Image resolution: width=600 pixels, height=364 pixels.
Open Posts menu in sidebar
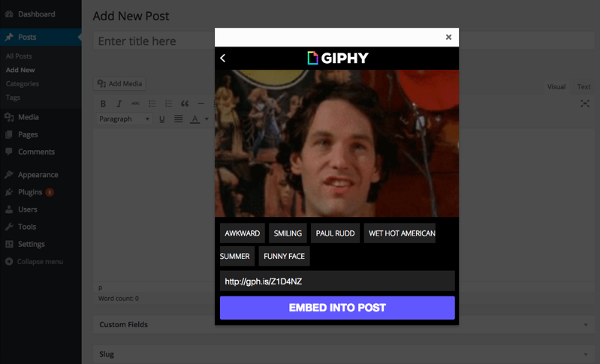point(27,37)
